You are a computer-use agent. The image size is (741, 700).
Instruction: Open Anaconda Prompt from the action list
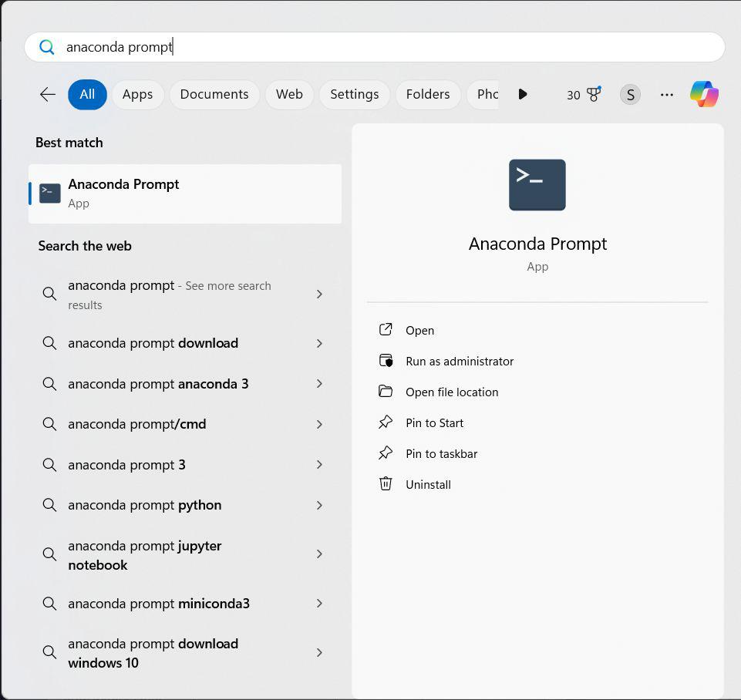419,330
